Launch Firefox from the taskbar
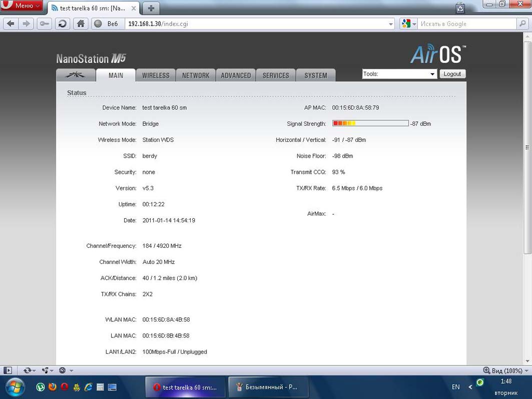This screenshot has height=399, width=532. pos(52,387)
